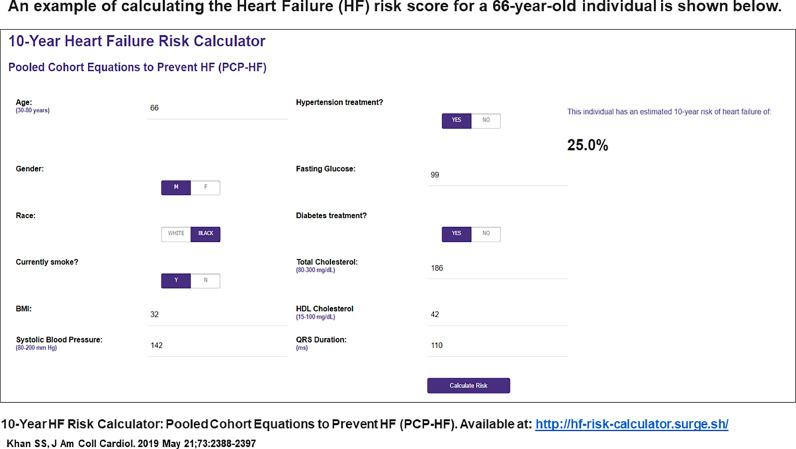Select NO for hypertension treatment
Viewport: 796px width, 449px height.
pyautogui.click(x=486, y=120)
